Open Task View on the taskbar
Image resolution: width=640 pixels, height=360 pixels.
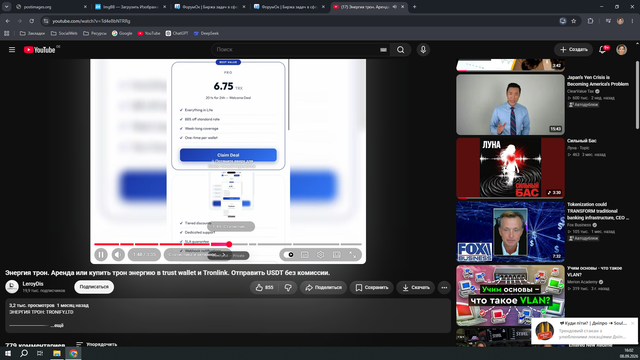point(40,353)
